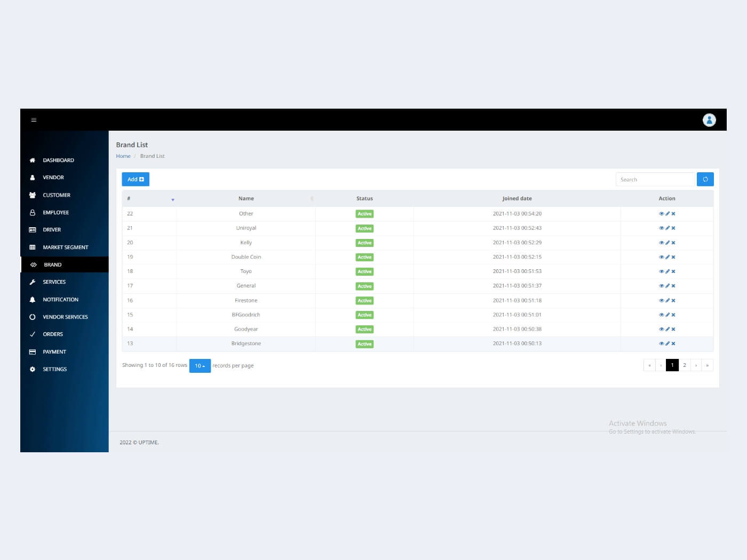The width and height of the screenshot is (747, 560).
Task: Sort the table by # column
Action: click(x=149, y=198)
